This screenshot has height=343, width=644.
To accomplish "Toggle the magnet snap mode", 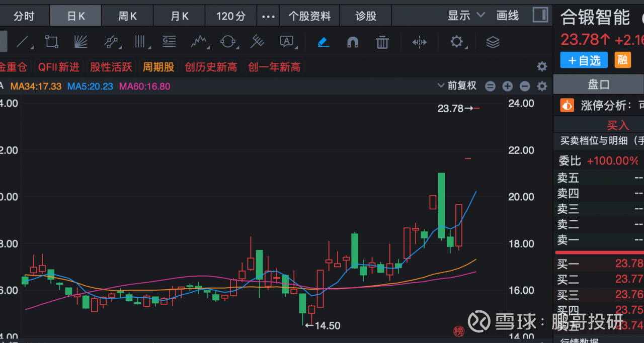I will [353, 42].
